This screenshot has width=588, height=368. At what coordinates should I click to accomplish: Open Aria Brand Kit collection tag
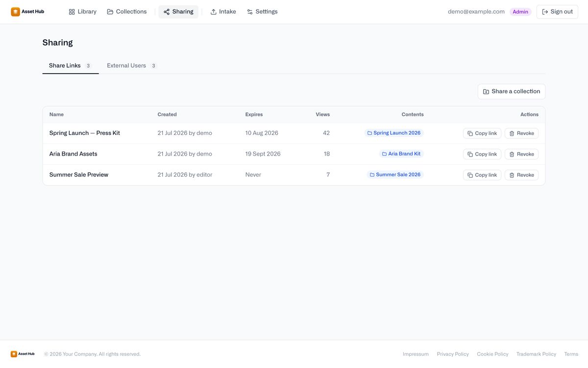[401, 154]
